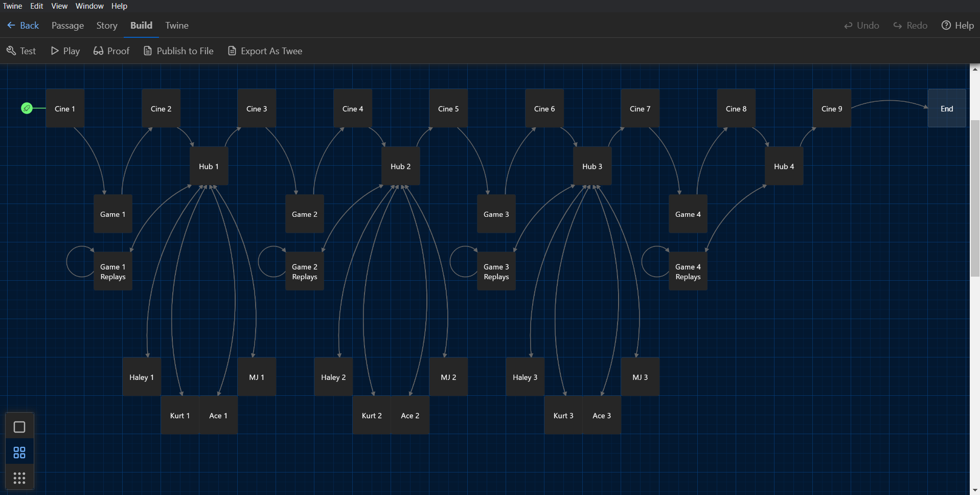Click the Redo icon
This screenshot has height=495, width=980.
coord(897,25)
